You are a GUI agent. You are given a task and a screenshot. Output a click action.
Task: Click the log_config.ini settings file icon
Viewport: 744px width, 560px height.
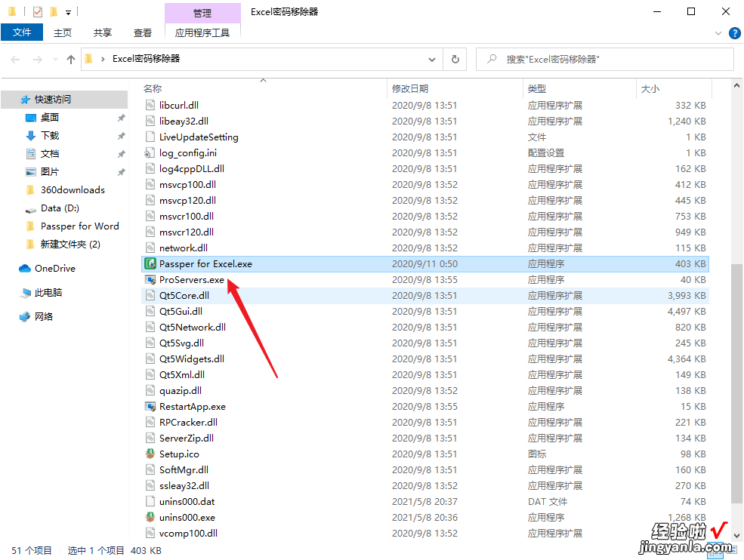point(150,152)
